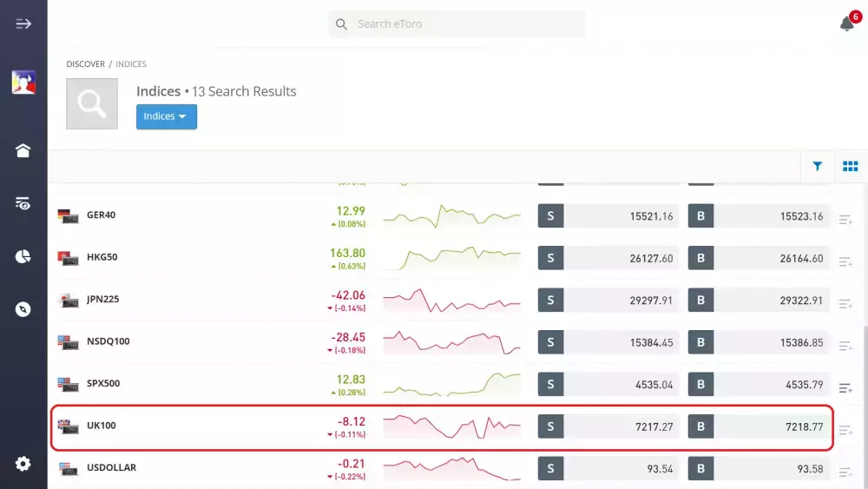
Task: Open the notifications bell
Action: tap(847, 23)
